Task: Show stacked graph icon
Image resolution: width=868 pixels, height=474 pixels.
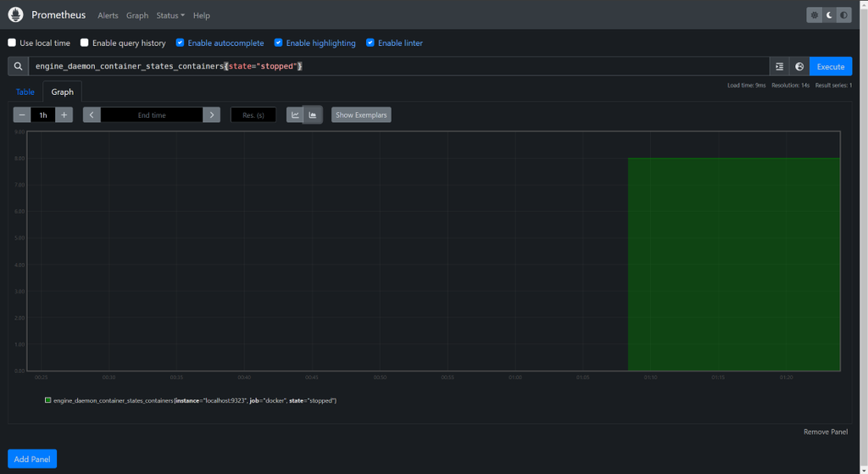Action: click(313, 115)
